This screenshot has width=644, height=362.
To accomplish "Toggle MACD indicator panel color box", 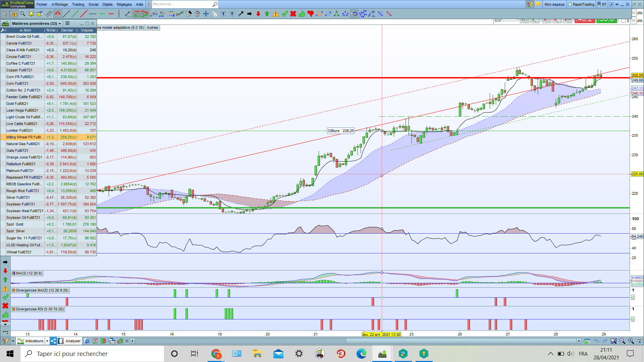I will [13, 273].
